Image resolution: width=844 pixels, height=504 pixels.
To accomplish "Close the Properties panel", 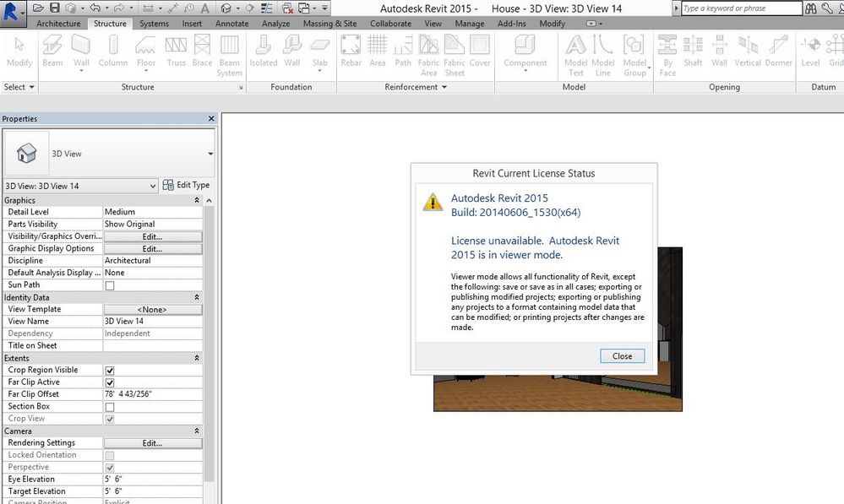I will click(x=211, y=118).
